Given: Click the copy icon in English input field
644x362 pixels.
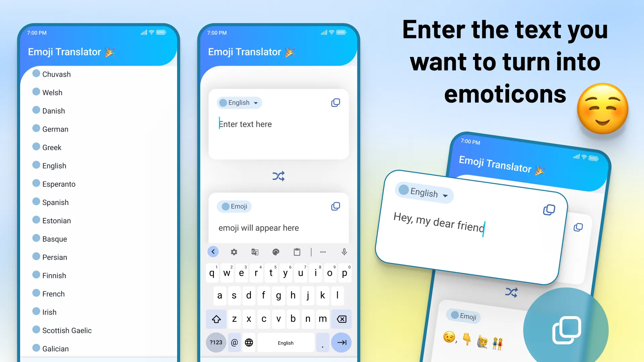Looking at the screenshot, I should pos(335,102).
